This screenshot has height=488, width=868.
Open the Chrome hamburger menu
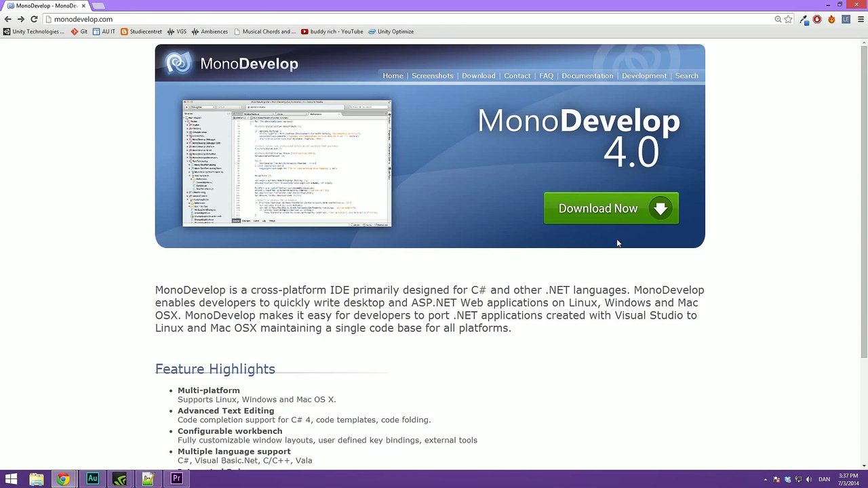click(x=859, y=20)
